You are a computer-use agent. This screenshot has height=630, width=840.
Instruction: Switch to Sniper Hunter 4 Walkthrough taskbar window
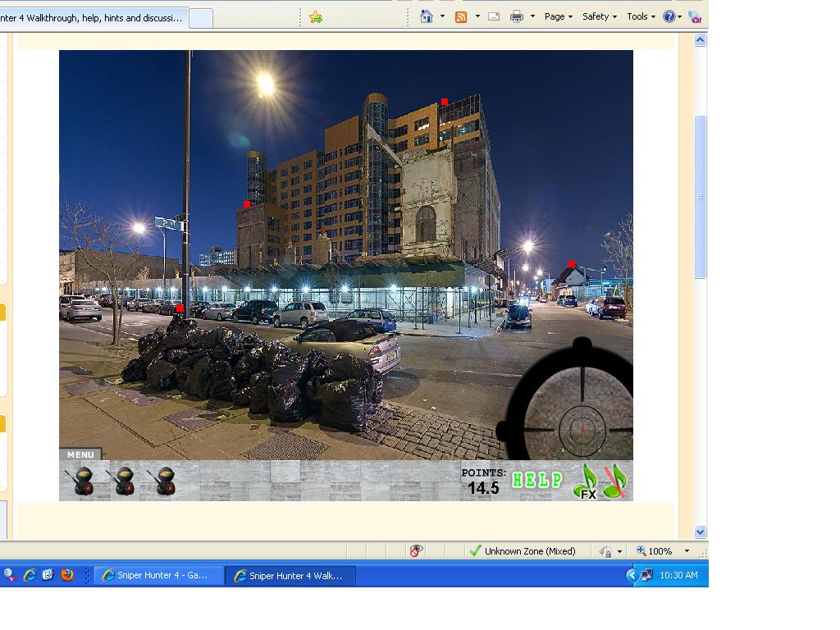point(294,576)
